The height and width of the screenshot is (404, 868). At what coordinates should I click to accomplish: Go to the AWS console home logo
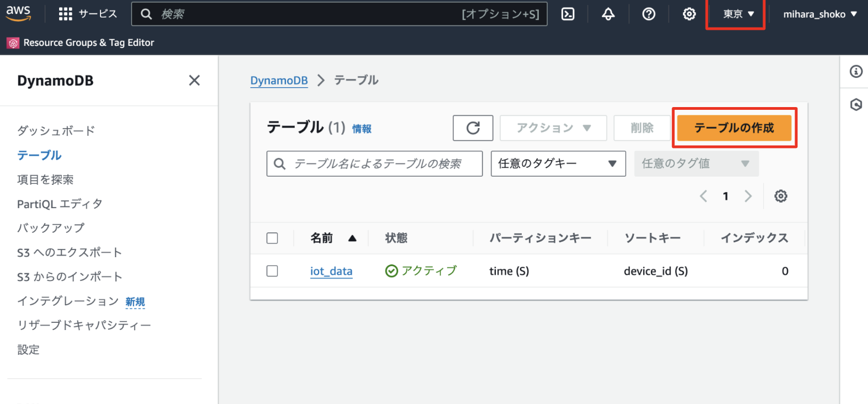point(18,13)
